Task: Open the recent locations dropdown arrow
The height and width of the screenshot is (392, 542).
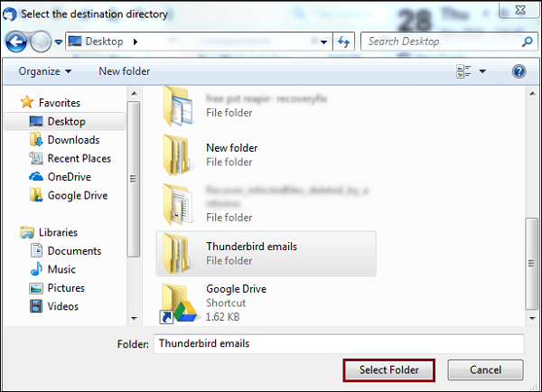Action: coord(59,42)
